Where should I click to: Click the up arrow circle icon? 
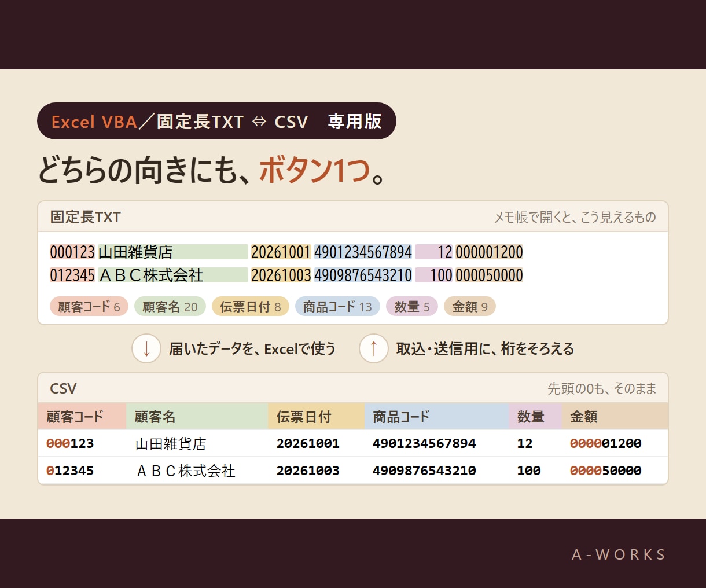pyautogui.click(x=374, y=349)
